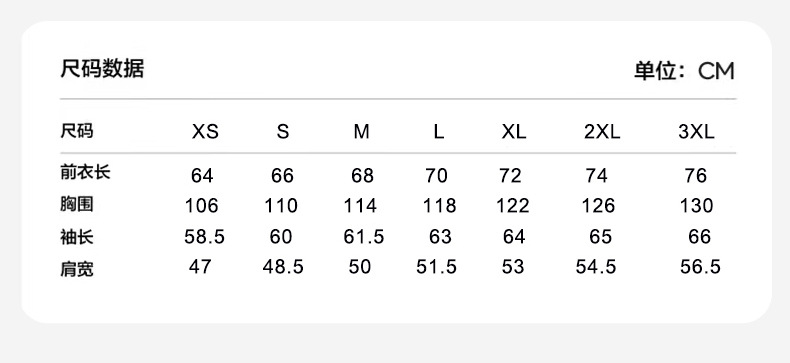This screenshot has width=790, height=363.
Task: Select the S size column header
Action: [283, 132]
